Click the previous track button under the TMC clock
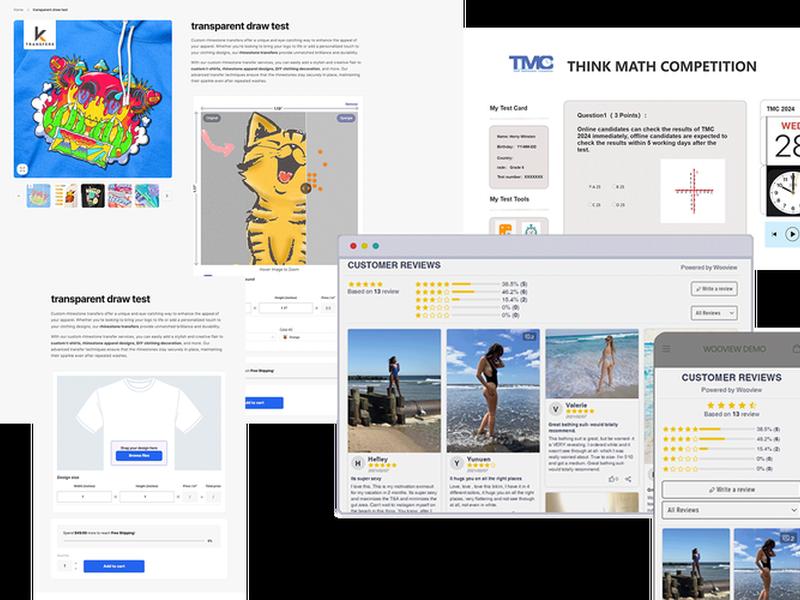 [x=774, y=234]
